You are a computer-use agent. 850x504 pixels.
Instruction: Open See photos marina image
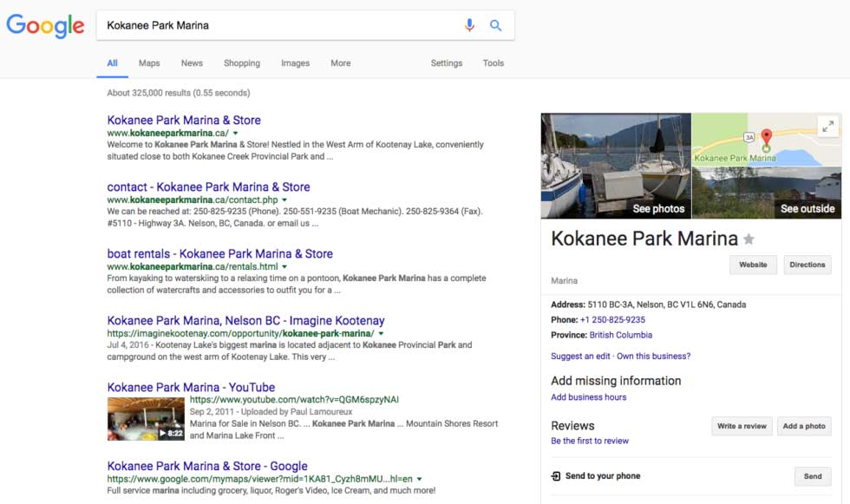[617, 166]
